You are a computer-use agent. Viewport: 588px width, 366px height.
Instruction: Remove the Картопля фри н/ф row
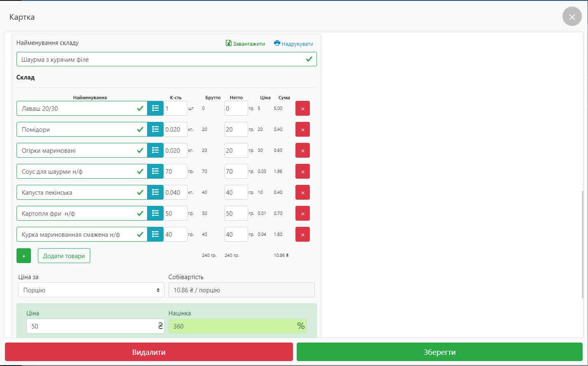click(302, 213)
